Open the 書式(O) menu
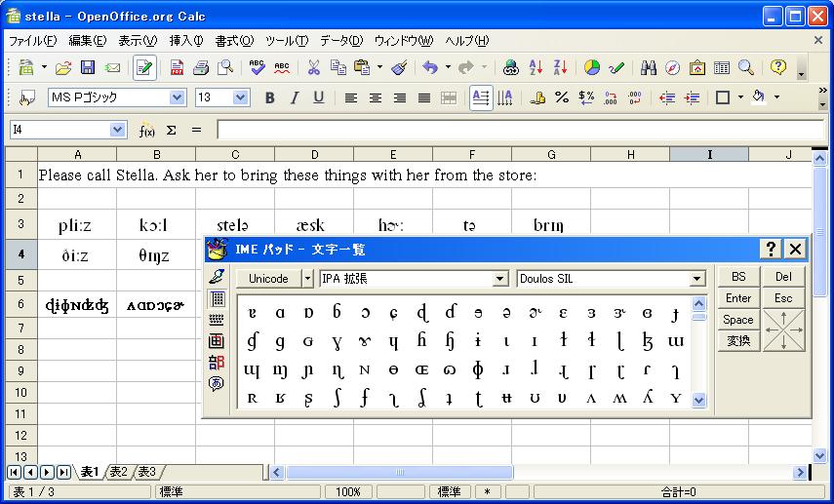The image size is (834, 504). [234, 41]
